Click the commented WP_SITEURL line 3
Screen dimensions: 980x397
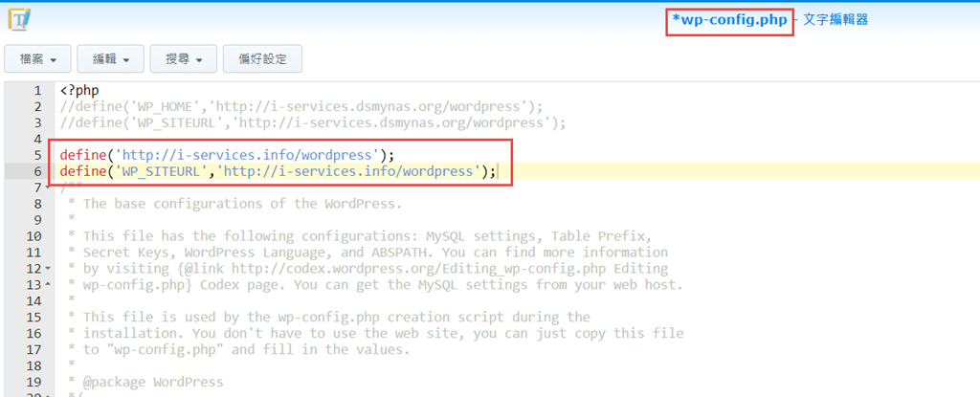(312, 122)
